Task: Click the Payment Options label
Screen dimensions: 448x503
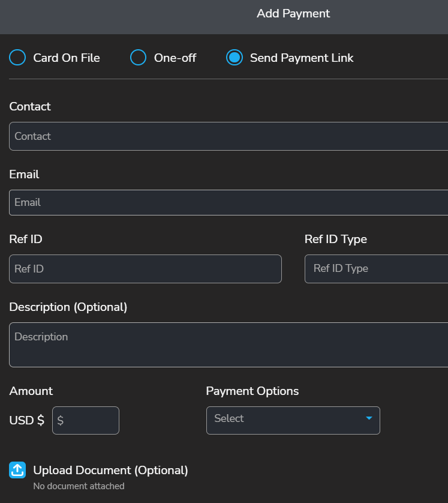Action: tap(252, 391)
